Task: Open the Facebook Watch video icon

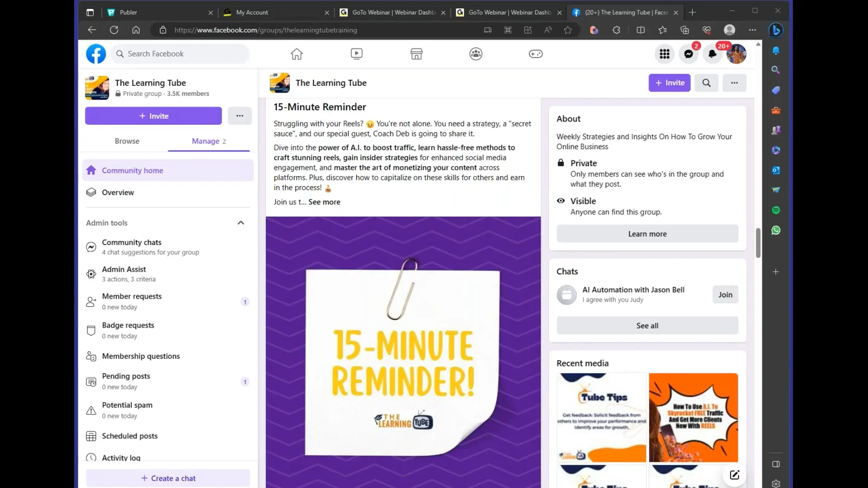Action: click(x=356, y=54)
